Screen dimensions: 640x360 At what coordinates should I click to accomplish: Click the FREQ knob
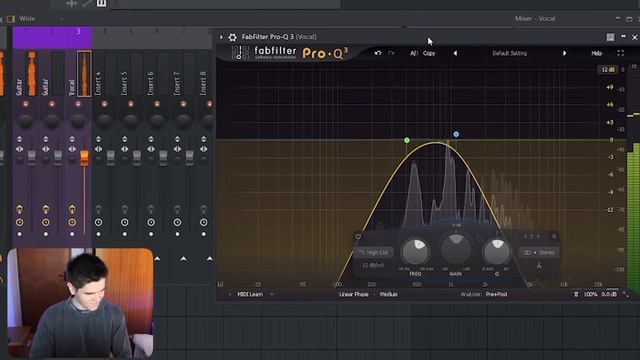coord(415,251)
